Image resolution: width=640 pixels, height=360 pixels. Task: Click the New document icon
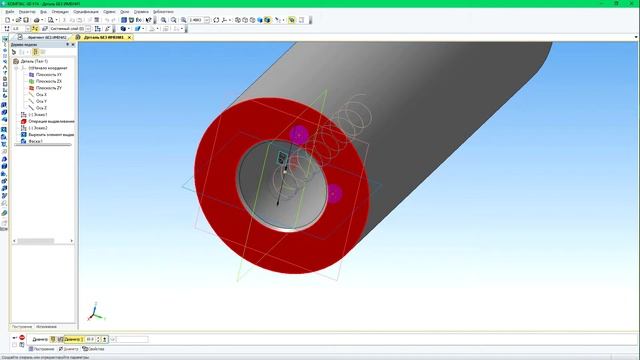pyautogui.click(x=7, y=20)
